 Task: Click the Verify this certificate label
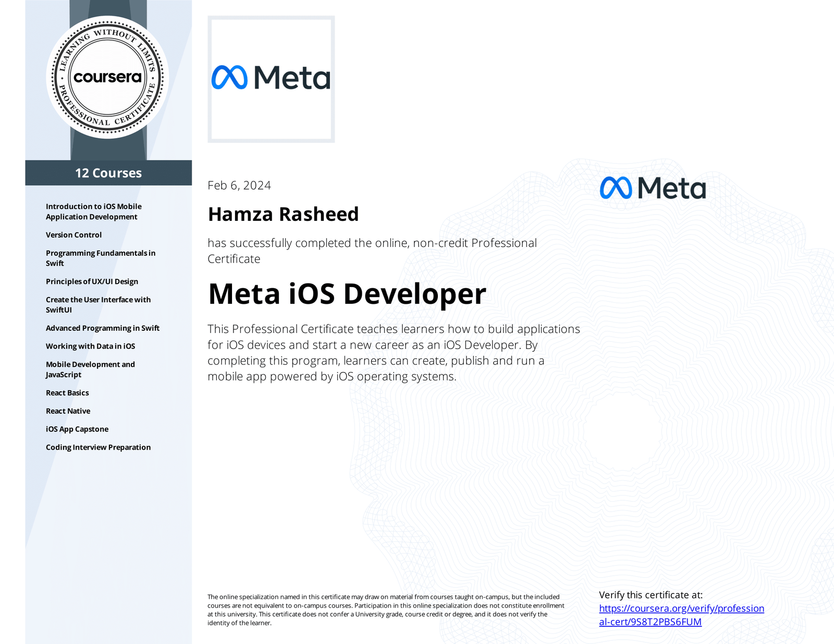(651, 595)
